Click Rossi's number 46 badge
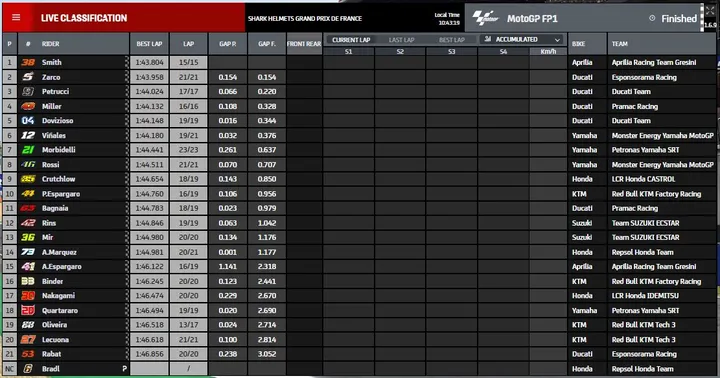Viewport: 720px width, 378px height. pyautogui.click(x=28, y=164)
